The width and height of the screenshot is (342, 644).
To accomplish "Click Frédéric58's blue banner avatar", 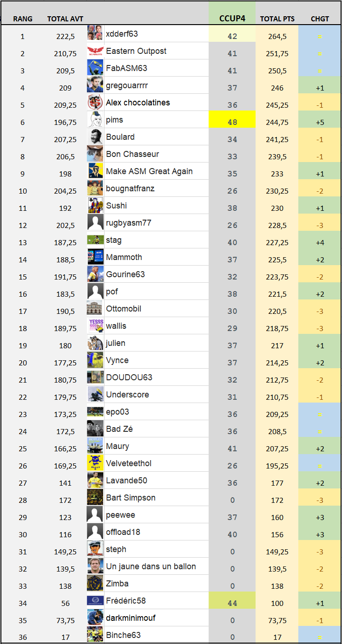I will (95, 601).
